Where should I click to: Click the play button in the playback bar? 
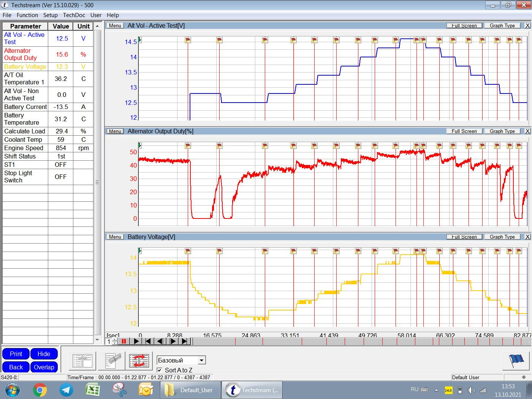pyautogui.click(x=136, y=341)
